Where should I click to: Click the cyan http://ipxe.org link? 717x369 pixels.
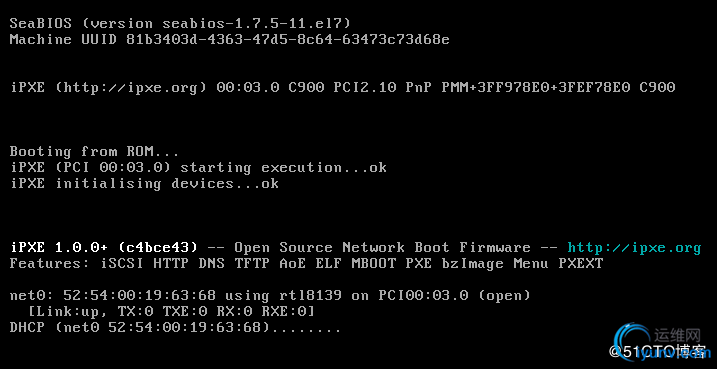(634, 248)
